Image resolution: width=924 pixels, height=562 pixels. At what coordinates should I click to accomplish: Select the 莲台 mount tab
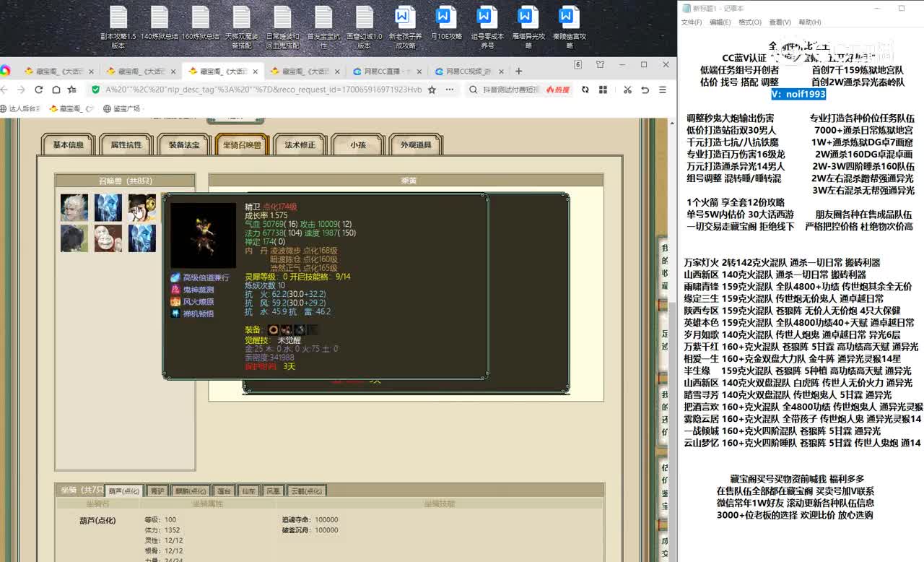point(224,490)
